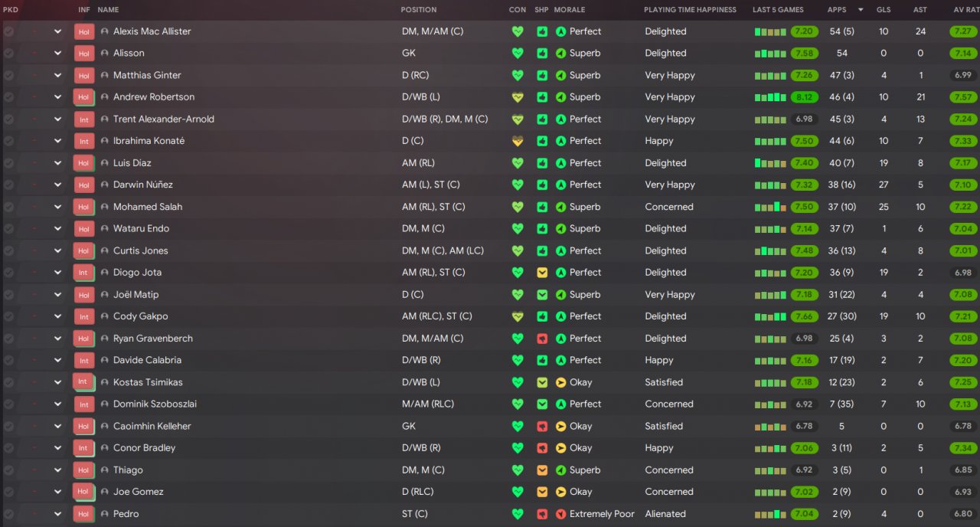Open Dominik Szoboszlai's player profile
The image size is (980, 527).
click(155, 404)
